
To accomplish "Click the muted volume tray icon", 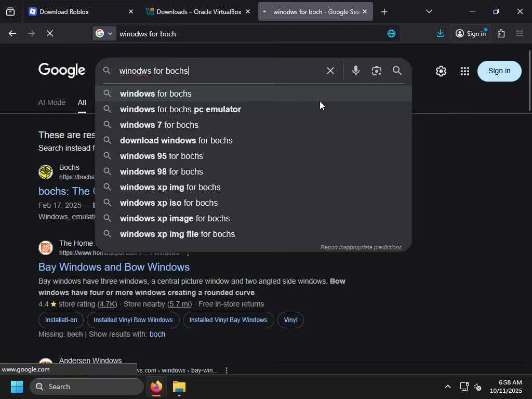I will pos(477,387).
